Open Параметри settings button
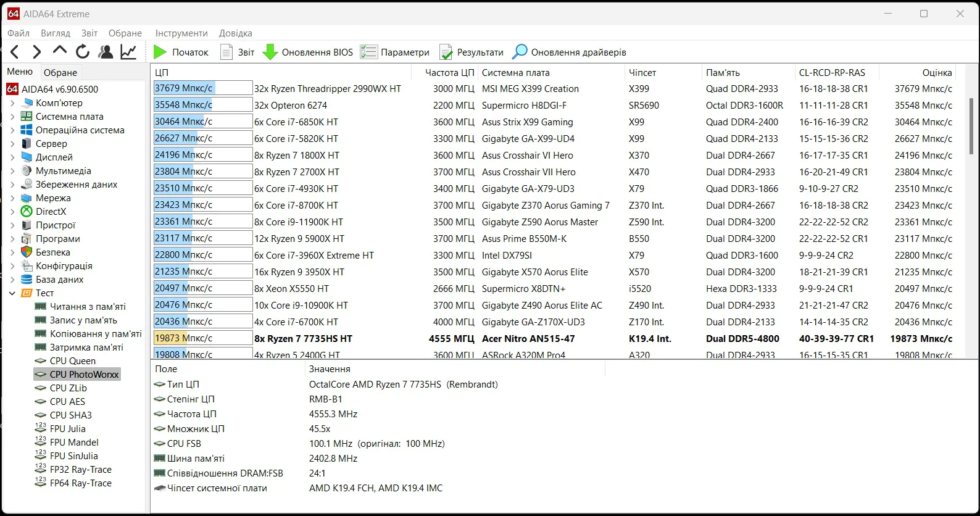 [395, 52]
